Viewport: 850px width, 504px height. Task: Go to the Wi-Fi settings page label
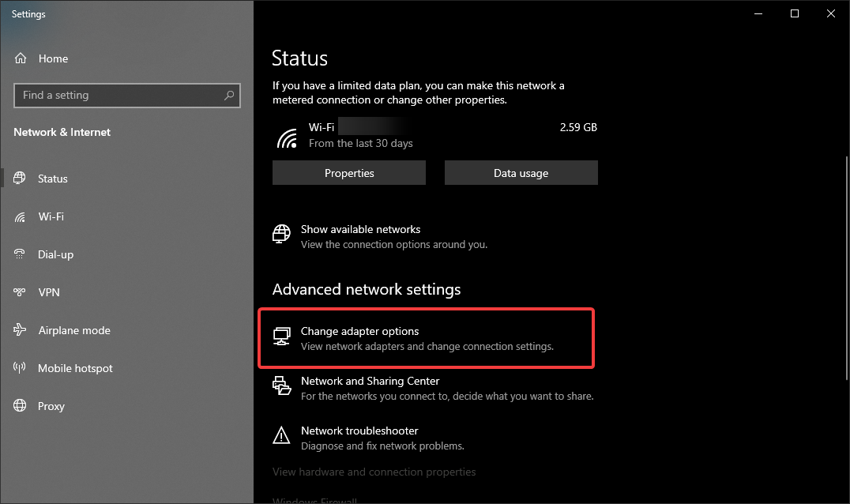51,216
